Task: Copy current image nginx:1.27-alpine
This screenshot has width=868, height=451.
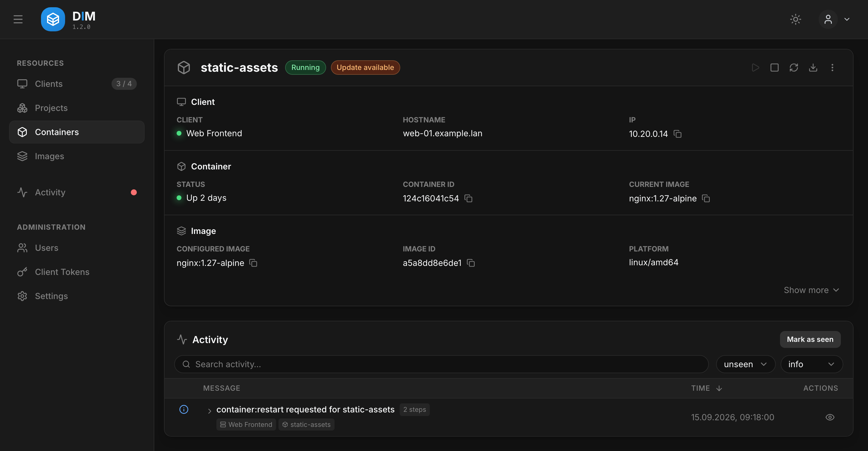Action: coord(706,198)
